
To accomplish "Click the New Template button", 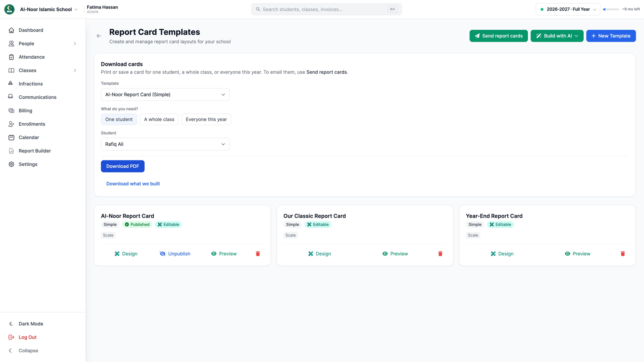I will tap(611, 36).
